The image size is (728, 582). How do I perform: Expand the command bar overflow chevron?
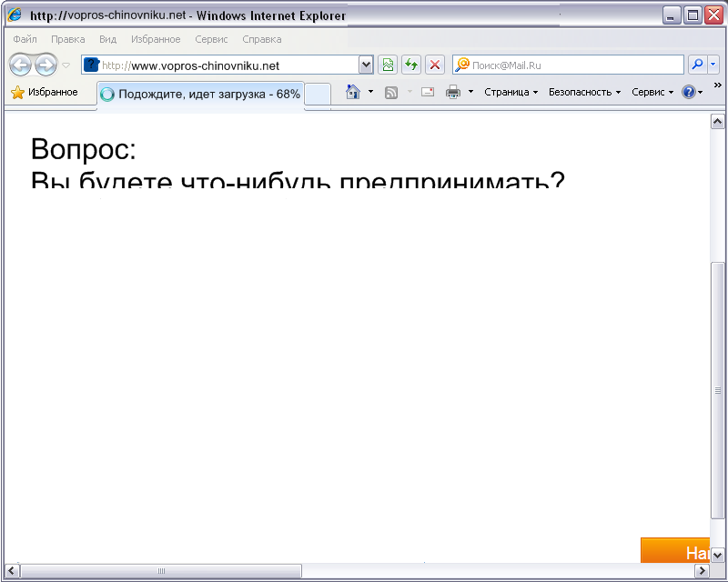[717, 85]
